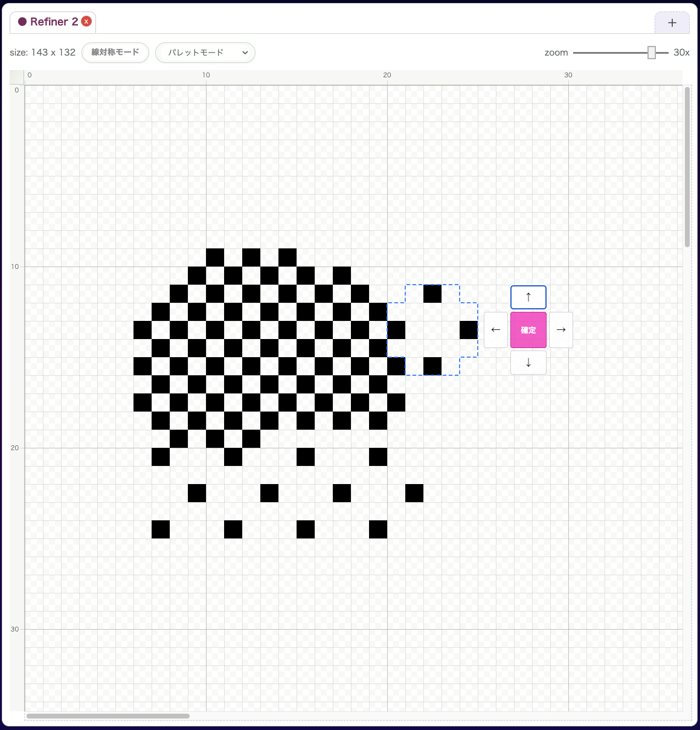Open the パレットモード dropdown
This screenshot has height=730, width=700.
[205, 53]
